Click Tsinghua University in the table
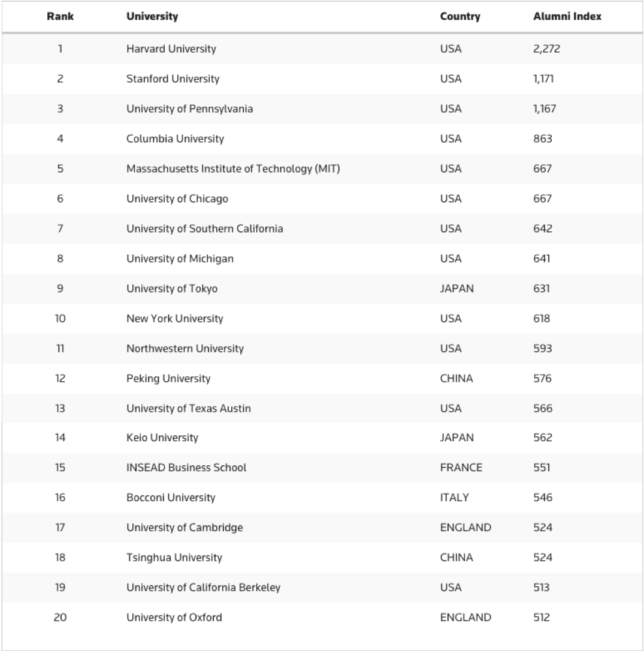The image size is (644, 651). point(174,557)
